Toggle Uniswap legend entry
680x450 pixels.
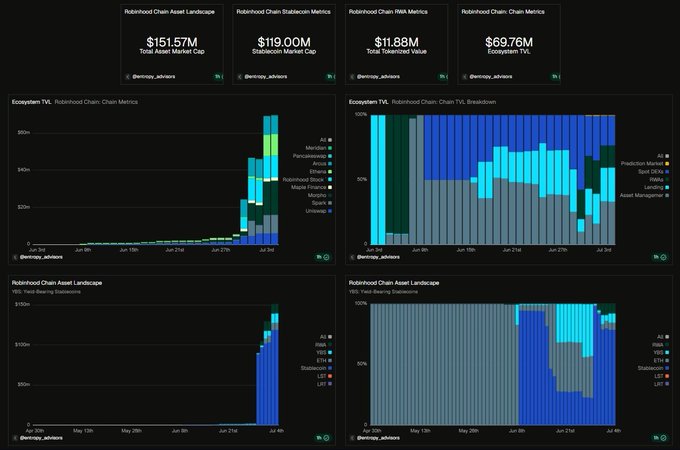pyautogui.click(x=319, y=211)
